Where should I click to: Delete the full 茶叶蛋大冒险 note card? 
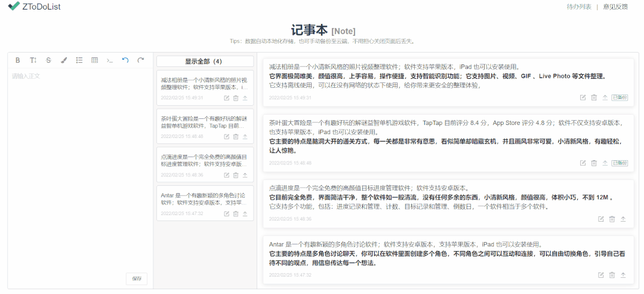click(x=594, y=163)
